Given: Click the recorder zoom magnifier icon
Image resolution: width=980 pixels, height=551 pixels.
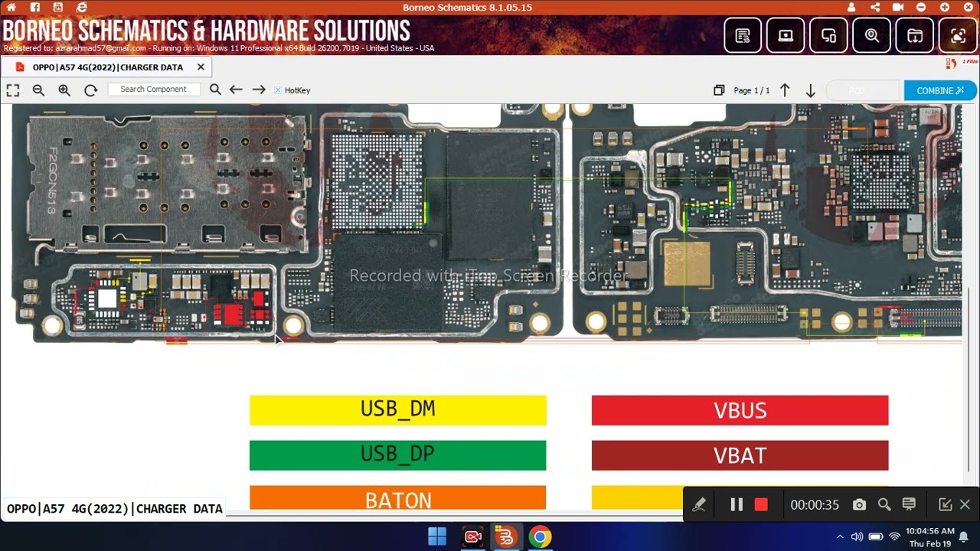Looking at the screenshot, I should tap(884, 504).
